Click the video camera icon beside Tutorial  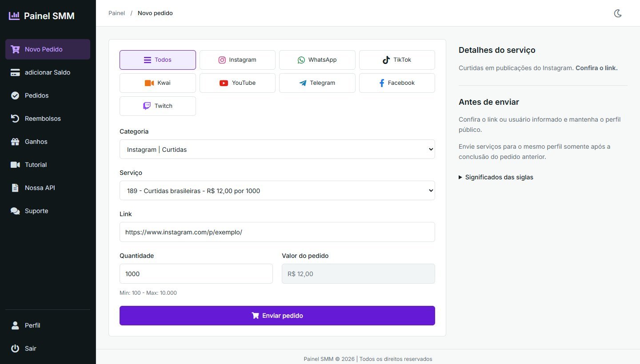(x=15, y=165)
